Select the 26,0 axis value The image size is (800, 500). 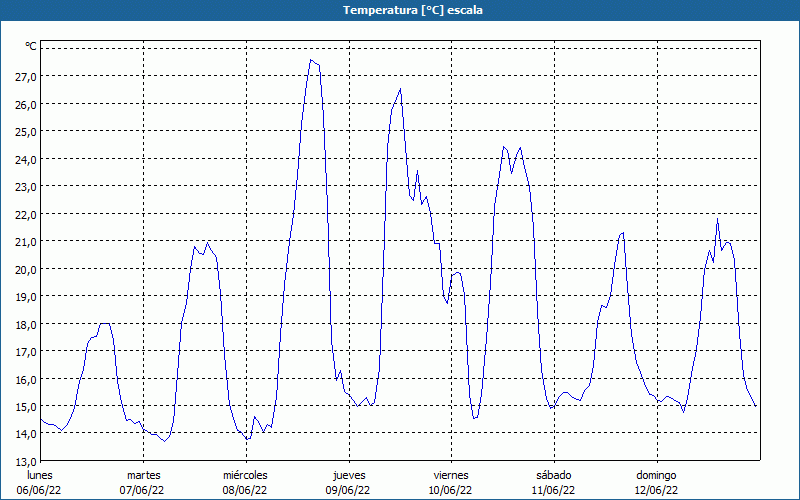[26, 104]
